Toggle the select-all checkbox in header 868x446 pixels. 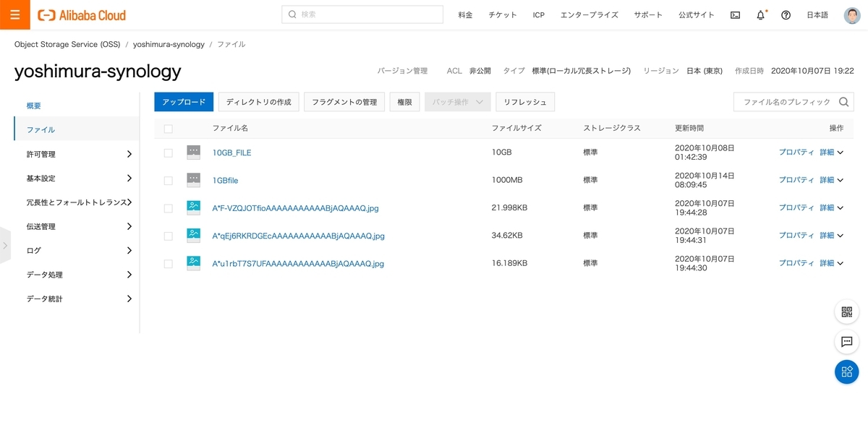tap(169, 129)
